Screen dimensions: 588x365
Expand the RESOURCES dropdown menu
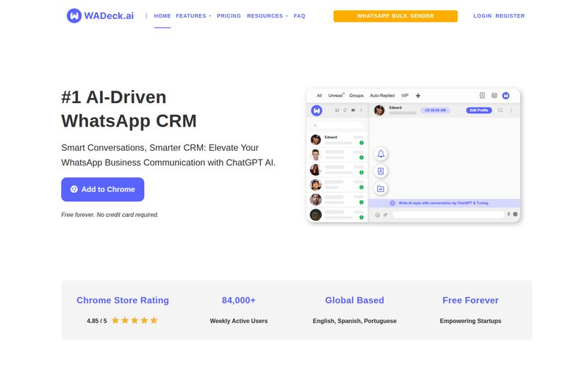coord(267,15)
